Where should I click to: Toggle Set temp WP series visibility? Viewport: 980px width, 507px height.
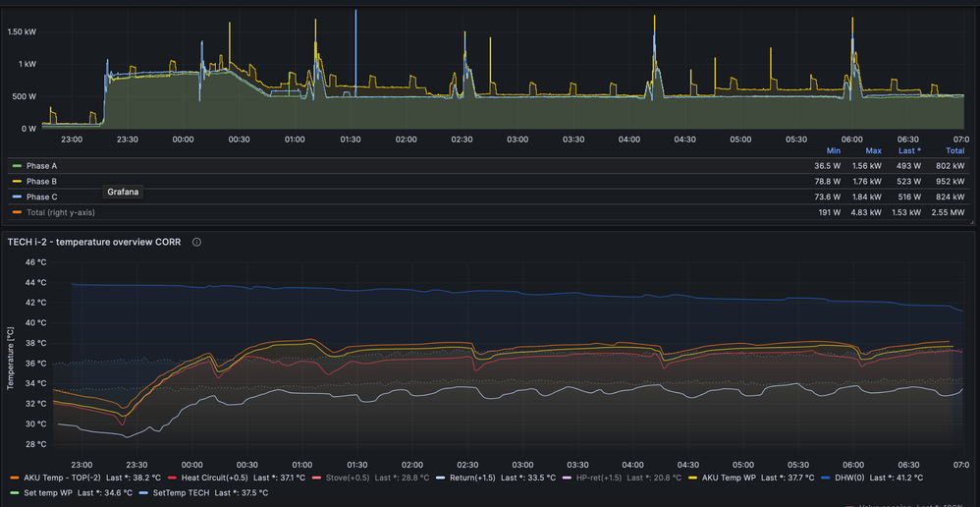coord(48,492)
